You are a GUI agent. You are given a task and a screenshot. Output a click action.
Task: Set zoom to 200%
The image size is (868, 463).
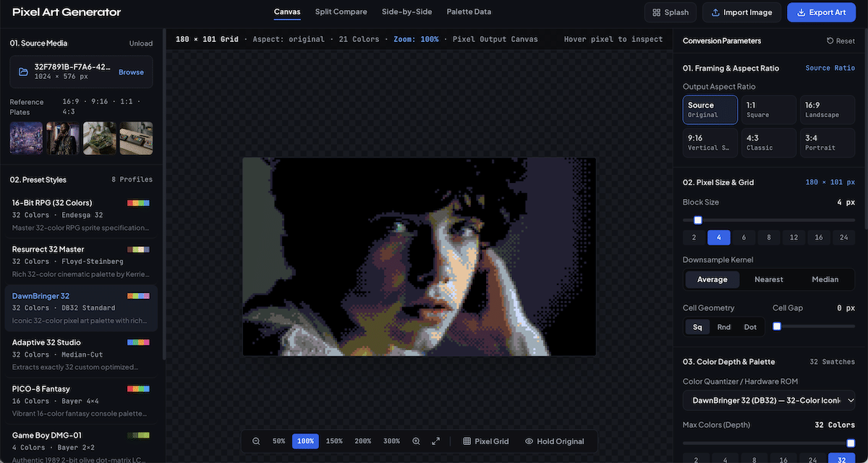point(362,441)
